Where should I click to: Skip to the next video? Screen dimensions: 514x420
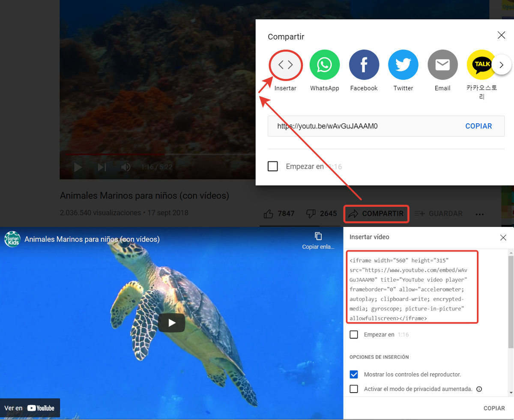pyautogui.click(x=102, y=167)
